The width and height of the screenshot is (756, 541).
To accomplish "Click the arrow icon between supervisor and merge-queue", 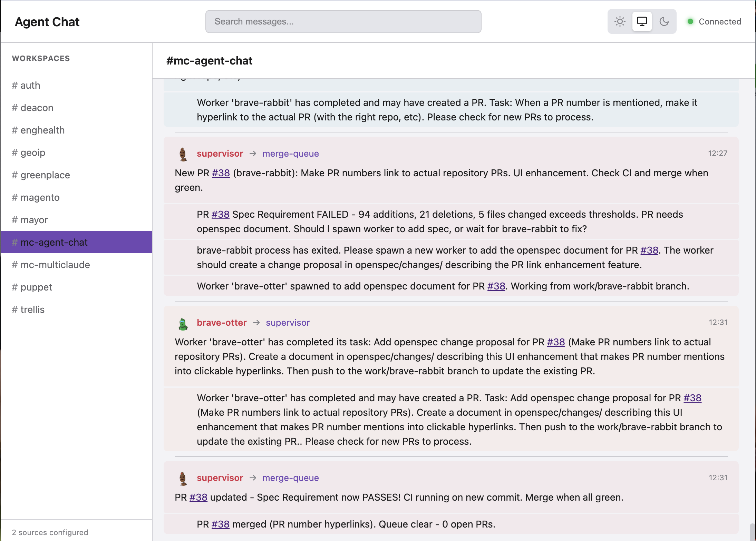I will click(253, 154).
